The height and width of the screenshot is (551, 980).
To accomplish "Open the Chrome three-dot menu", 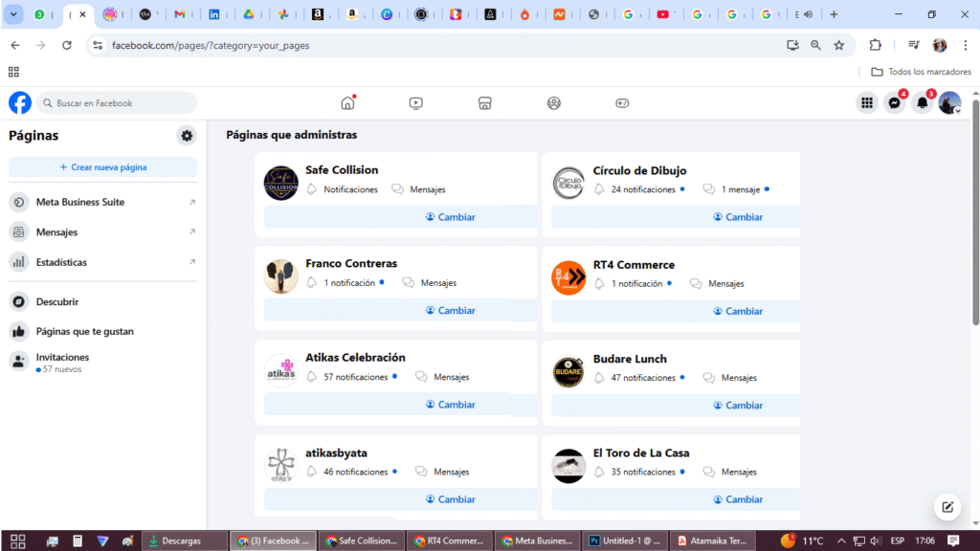I will (x=966, y=45).
